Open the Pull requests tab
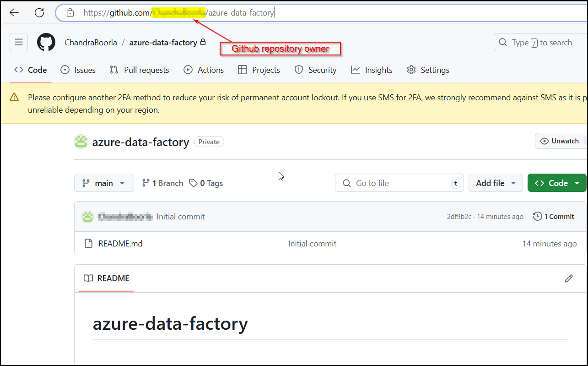 tap(140, 70)
